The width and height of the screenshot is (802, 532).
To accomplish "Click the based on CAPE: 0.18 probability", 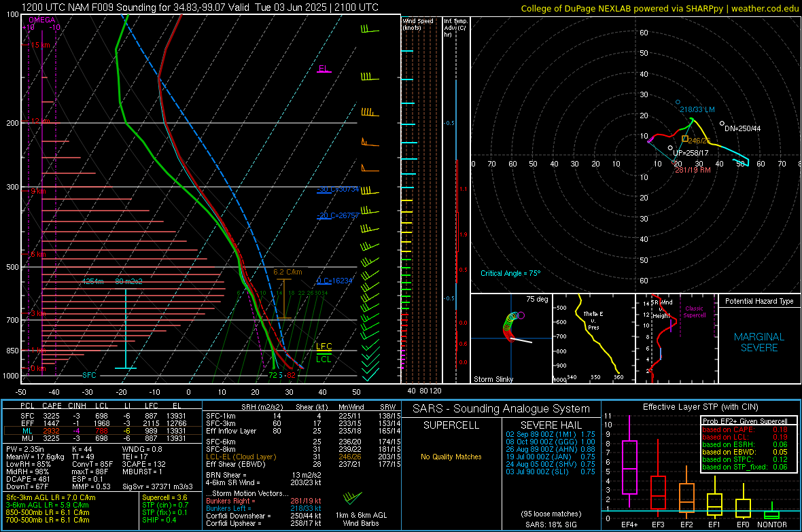I will tap(745, 429).
